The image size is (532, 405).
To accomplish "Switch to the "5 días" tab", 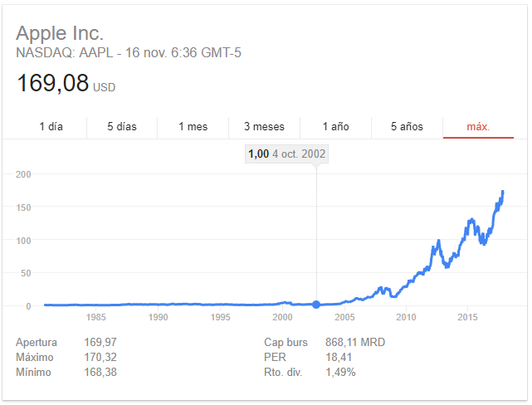I will click(x=122, y=127).
